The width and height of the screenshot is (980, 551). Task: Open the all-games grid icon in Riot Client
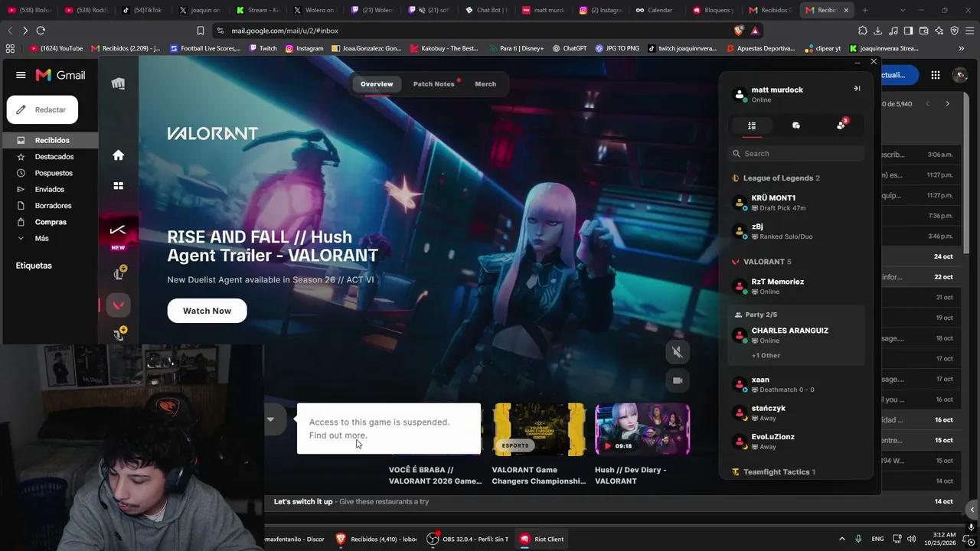(x=118, y=186)
